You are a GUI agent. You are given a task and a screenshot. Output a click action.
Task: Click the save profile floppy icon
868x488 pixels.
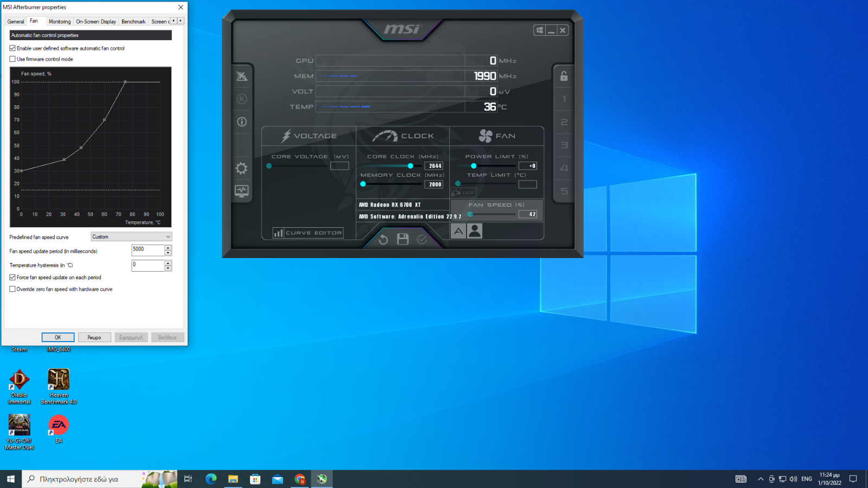[403, 239]
